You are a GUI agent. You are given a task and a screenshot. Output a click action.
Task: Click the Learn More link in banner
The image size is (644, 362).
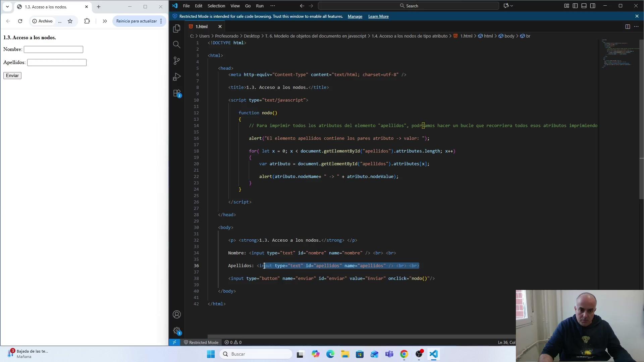[378, 16]
